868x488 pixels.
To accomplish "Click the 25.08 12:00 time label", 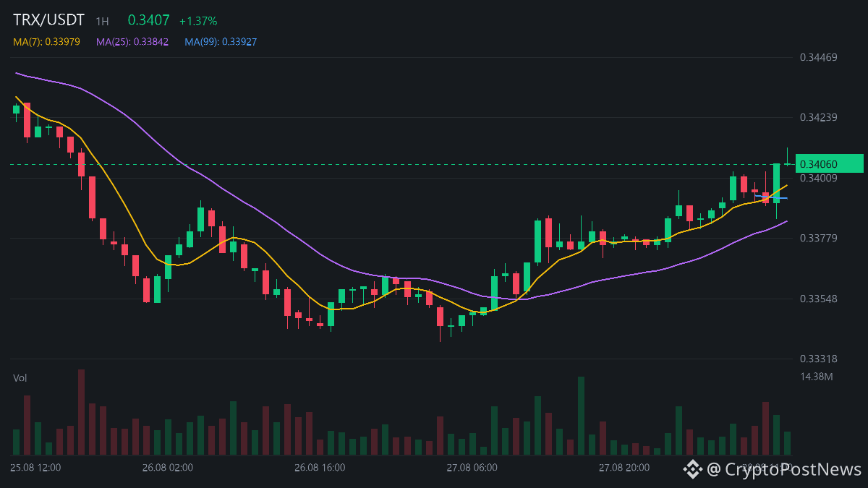I will click(36, 468).
